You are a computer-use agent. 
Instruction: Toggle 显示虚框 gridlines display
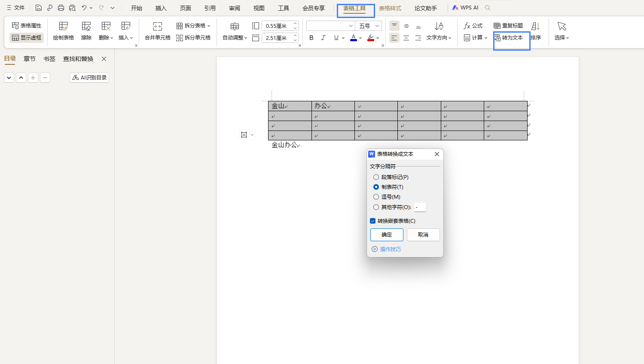27,38
